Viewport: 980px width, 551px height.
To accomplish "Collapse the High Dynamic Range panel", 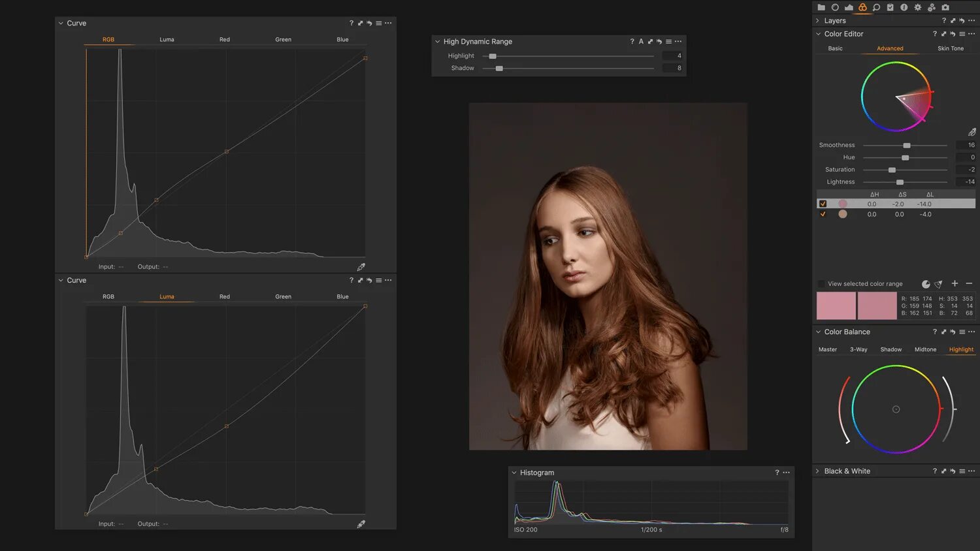I will click(x=438, y=41).
